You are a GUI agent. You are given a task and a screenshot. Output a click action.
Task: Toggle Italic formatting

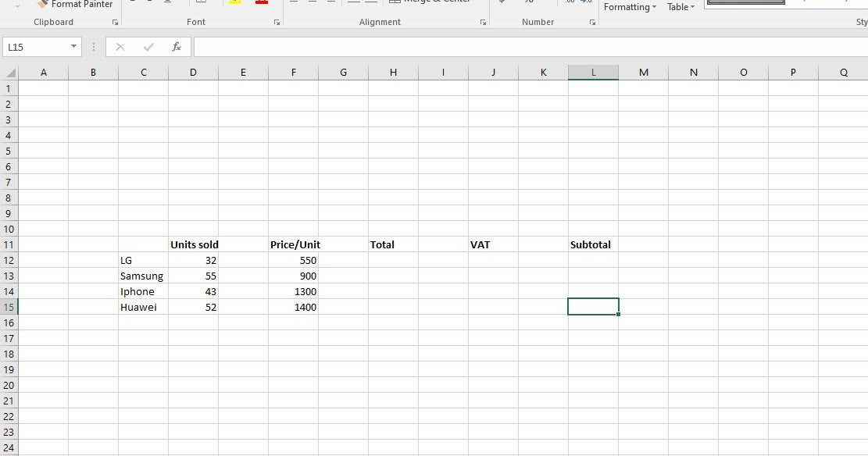(148, 2)
